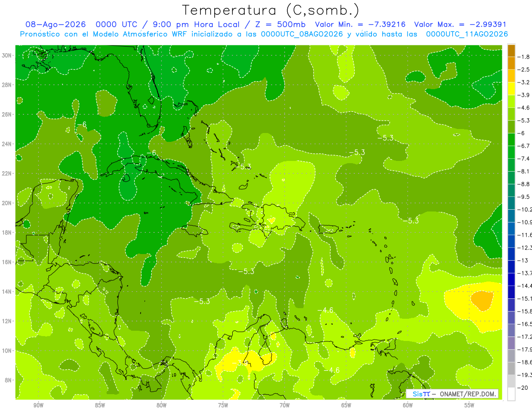532x411 pixels.
Task: Pick the teal swatch between -9.5 and -10.2
Action: (511, 203)
